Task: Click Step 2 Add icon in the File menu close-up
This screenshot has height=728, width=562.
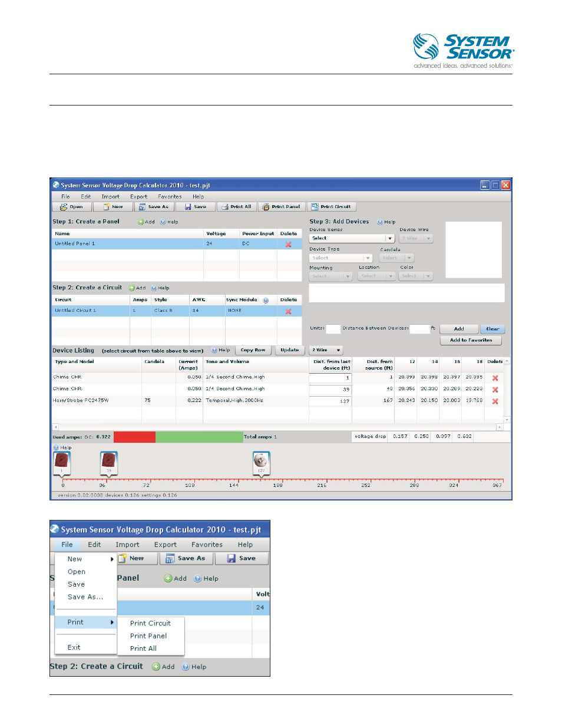Action: pos(156,667)
